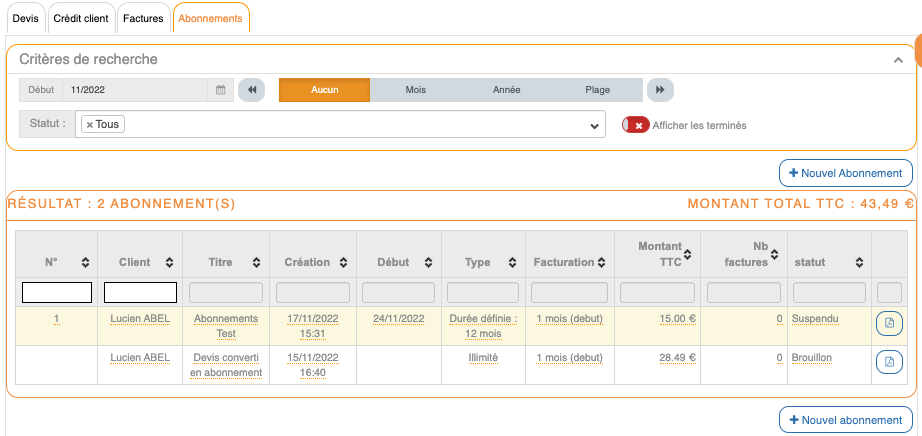Viewport: 922px width, 436px height.
Task: Select the Année period option
Action: pyautogui.click(x=506, y=90)
